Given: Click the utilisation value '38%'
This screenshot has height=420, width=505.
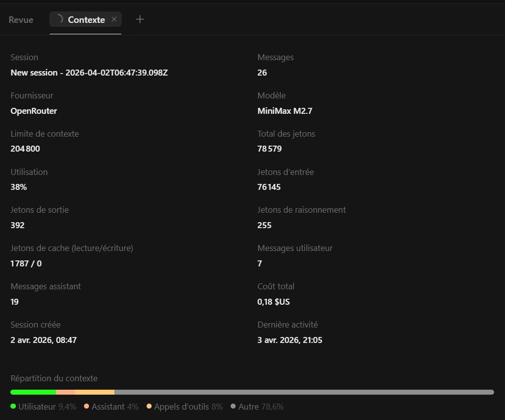Looking at the screenshot, I should (x=19, y=187).
